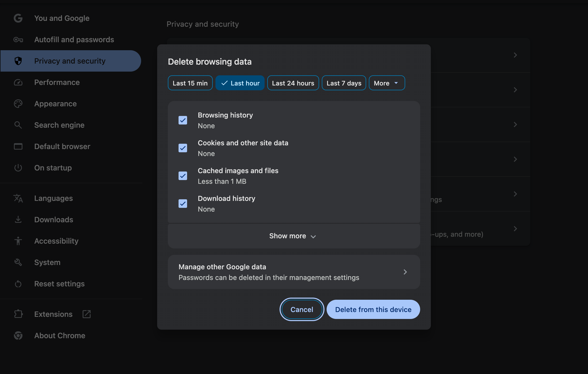Click the 'Privacy and security' page heading

pyautogui.click(x=203, y=24)
